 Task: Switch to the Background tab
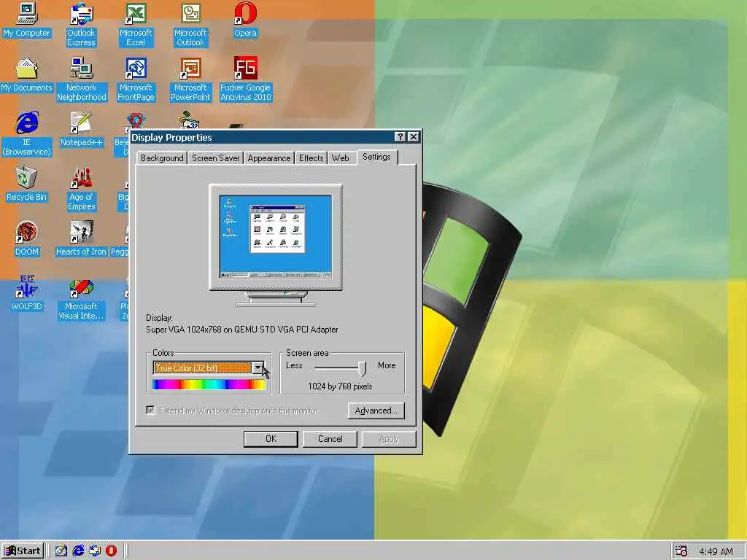[x=162, y=158]
